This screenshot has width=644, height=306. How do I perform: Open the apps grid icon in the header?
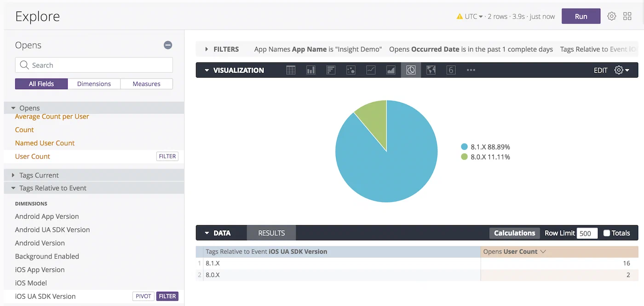(627, 16)
